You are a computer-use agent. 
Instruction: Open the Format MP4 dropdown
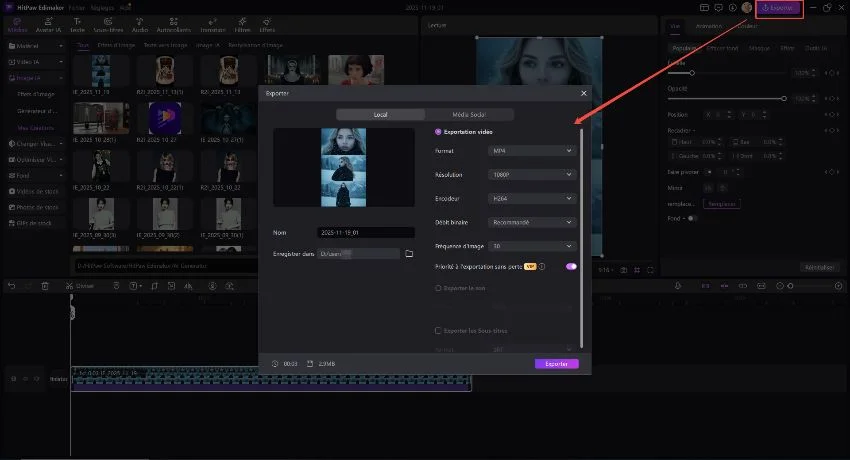533,151
